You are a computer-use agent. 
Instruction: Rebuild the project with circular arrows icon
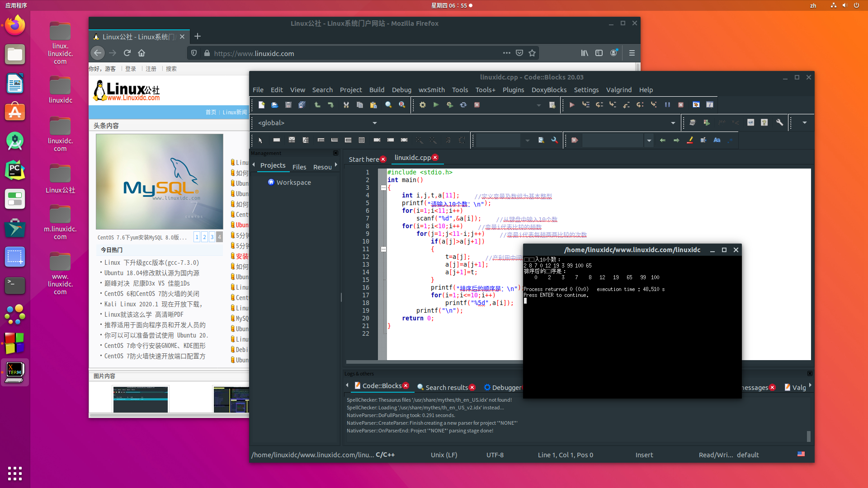coord(463,105)
